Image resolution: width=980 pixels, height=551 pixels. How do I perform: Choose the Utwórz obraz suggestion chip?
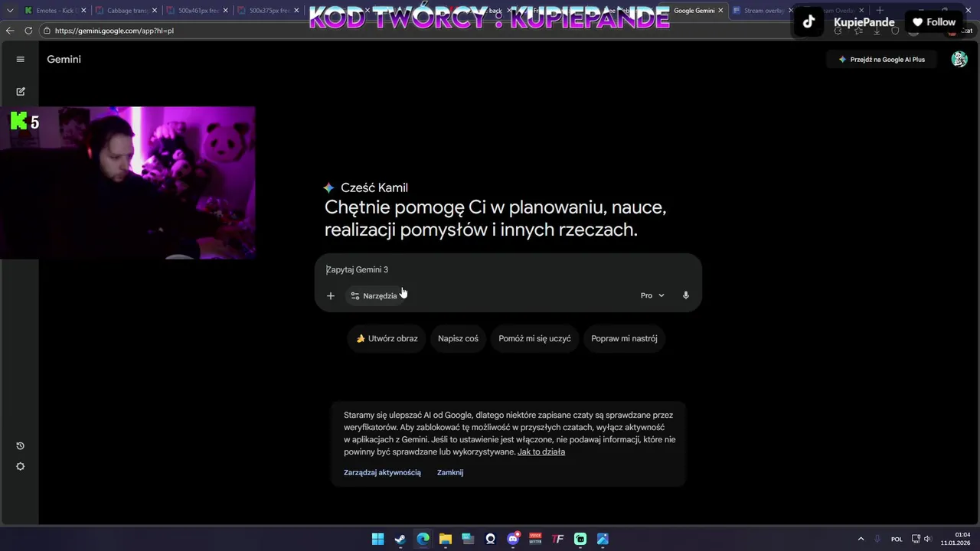pyautogui.click(x=387, y=338)
